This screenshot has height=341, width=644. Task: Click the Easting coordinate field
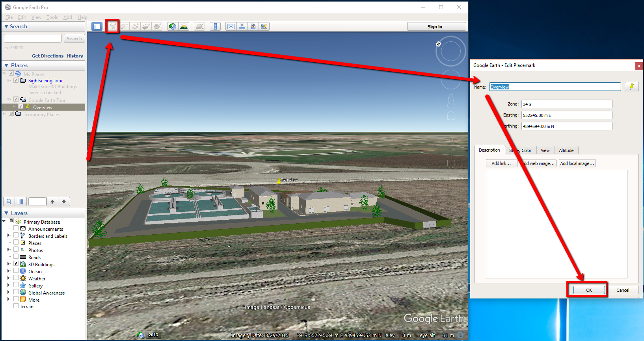pyautogui.click(x=567, y=115)
